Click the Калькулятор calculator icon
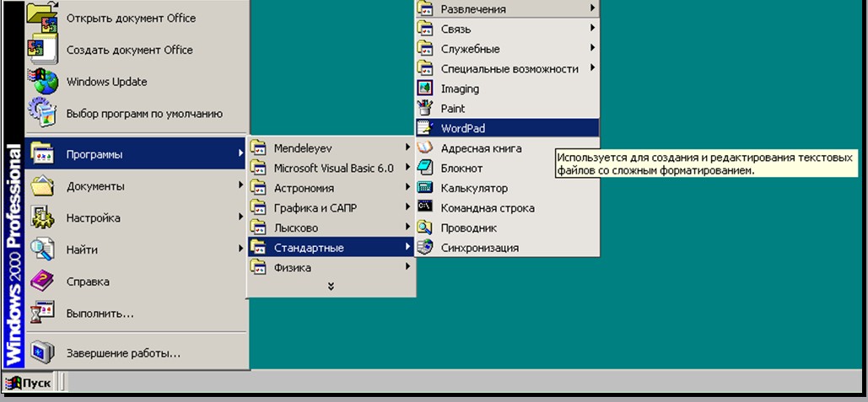This screenshot has height=402, width=868. click(424, 188)
